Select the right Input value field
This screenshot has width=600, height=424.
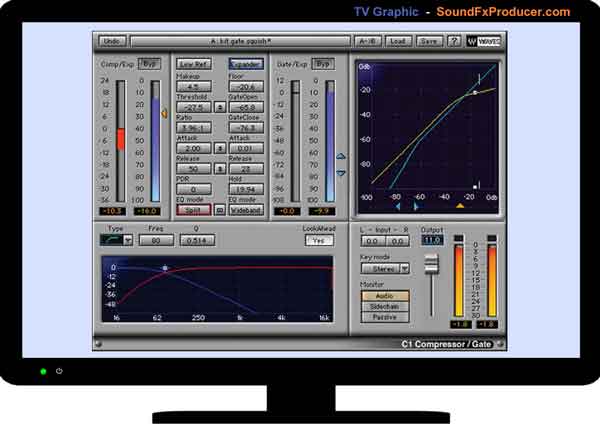[398, 241]
